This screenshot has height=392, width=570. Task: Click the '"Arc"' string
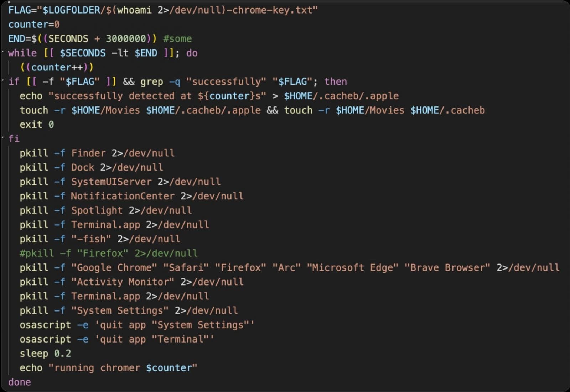point(286,268)
